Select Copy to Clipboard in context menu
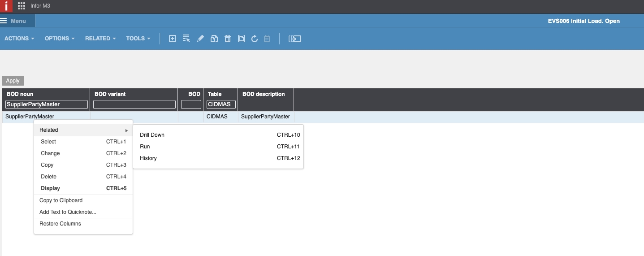Viewport: 644px width, 256px height. point(61,200)
